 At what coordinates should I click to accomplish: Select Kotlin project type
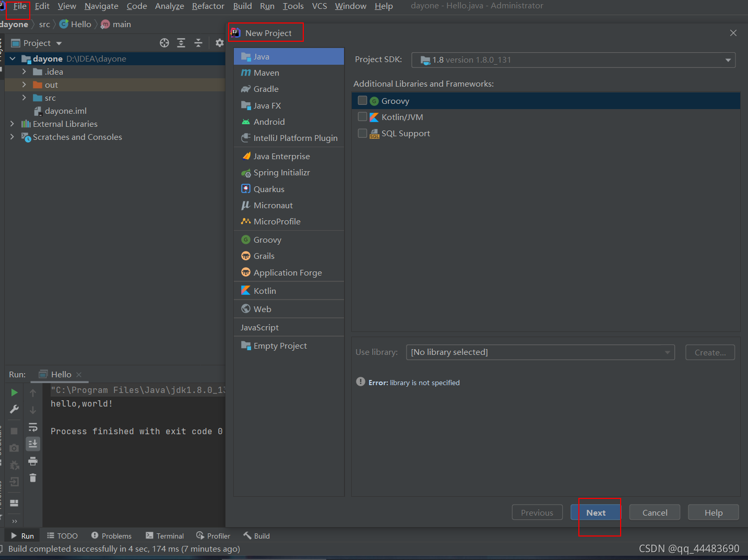coord(289,291)
